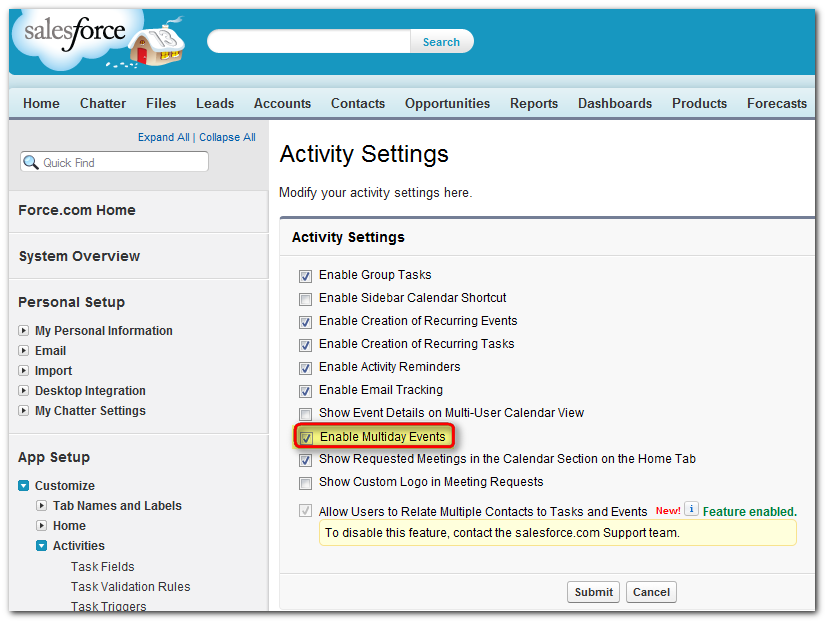Click the Email label in Personal Setup
The height and width of the screenshot is (621, 825).
click(x=51, y=350)
